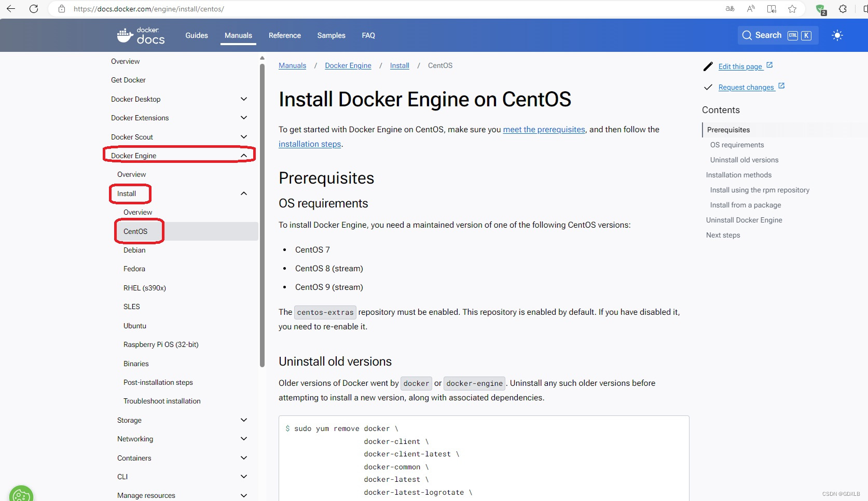The image size is (868, 501).
Task: Start Read Aloud from the address bar
Action: click(x=750, y=9)
